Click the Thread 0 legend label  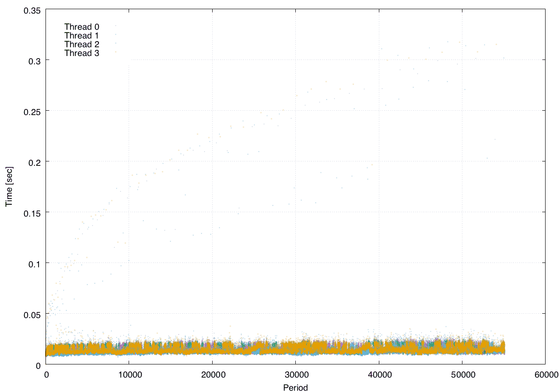click(82, 27)
